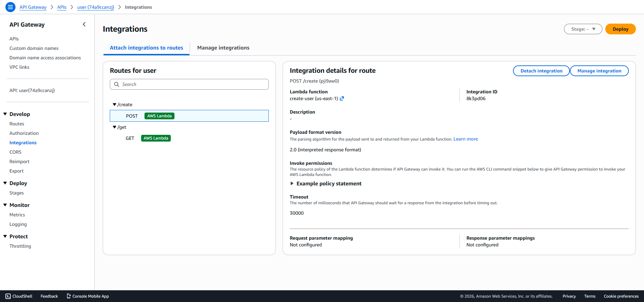Click the AWS Lambda badge on GET route

click(x=156, y=138)
